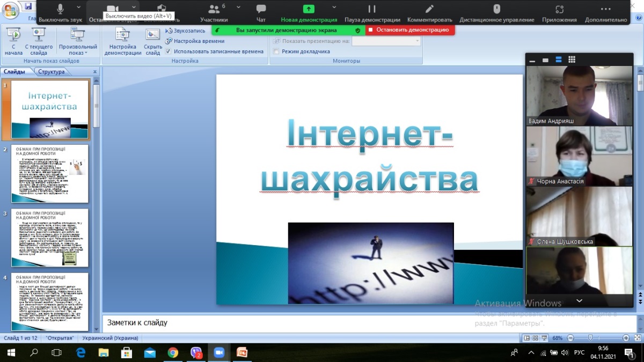The width and height of the screenshot is (644, 362).
Task: Open Microsoft Store from taskbar
Action: coord(127,352)
